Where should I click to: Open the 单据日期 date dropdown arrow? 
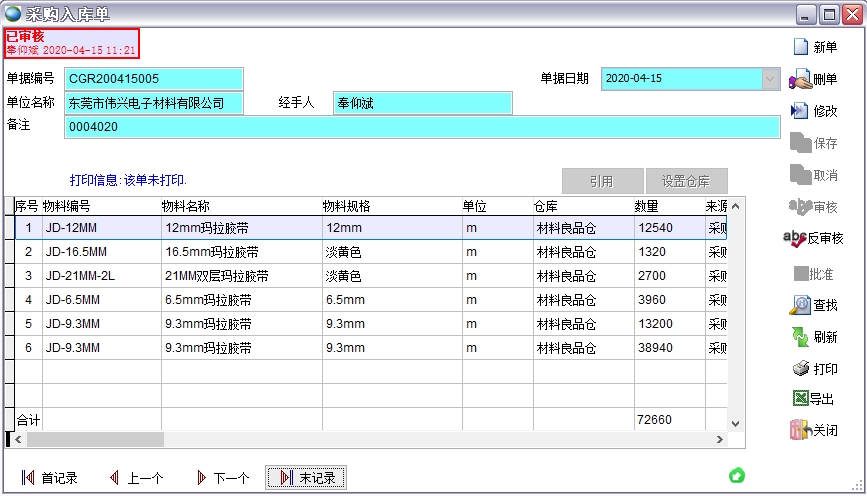click(x=770, y=79)
